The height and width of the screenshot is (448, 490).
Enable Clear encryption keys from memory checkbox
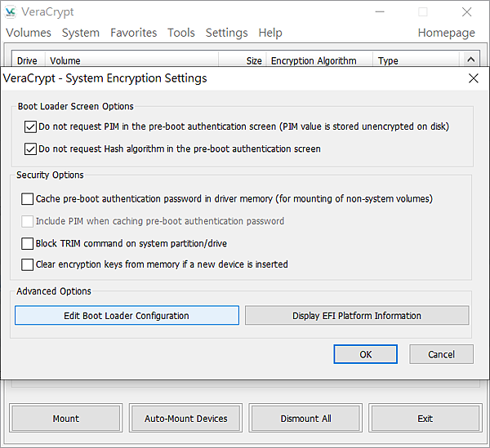click(28, 264)
